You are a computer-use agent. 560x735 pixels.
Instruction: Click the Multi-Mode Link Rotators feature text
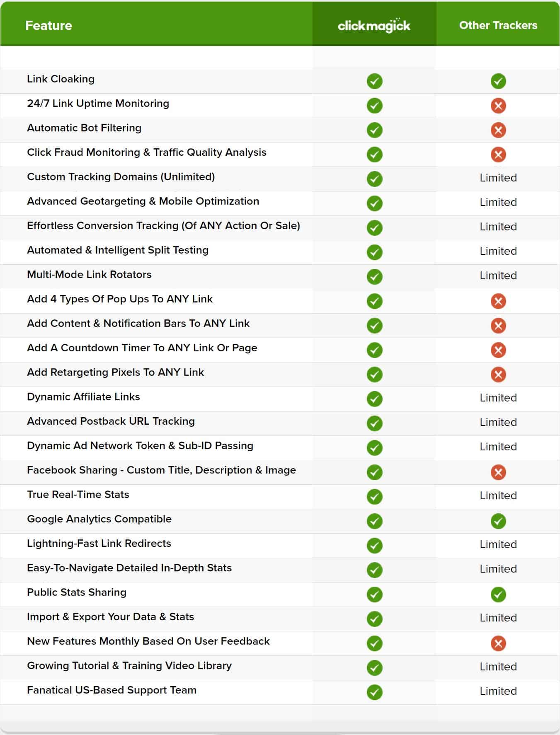pyautogui.click(x=89, y=275)
